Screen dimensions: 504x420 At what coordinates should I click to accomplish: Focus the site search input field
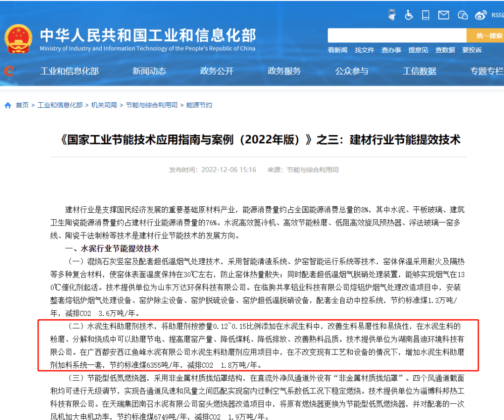click(397, 35)
